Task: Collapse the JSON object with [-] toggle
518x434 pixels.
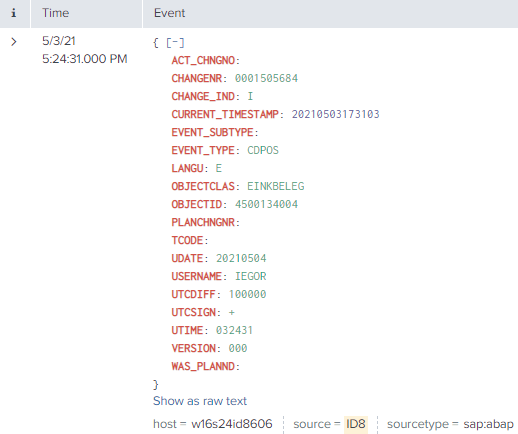Action: click(x=175, y=43)
